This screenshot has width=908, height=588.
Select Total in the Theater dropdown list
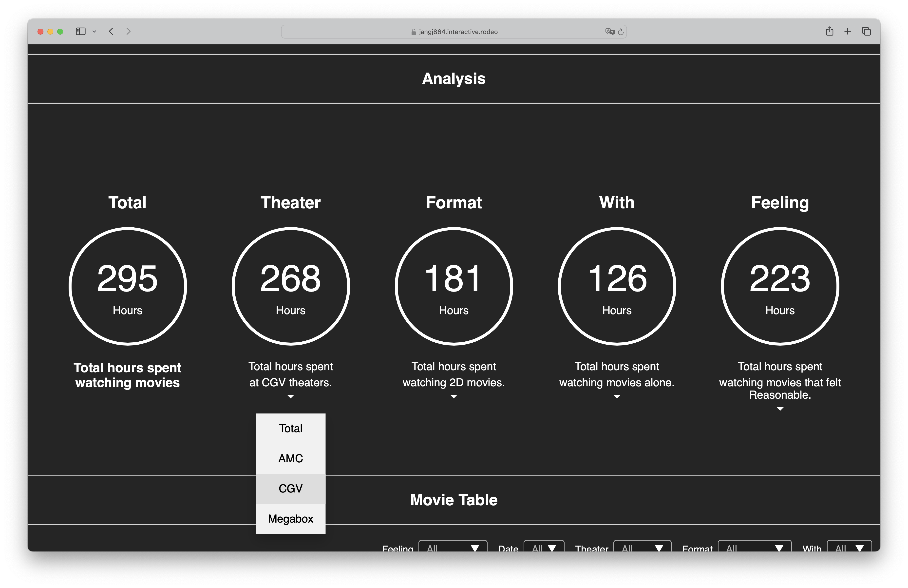(290, 428)
